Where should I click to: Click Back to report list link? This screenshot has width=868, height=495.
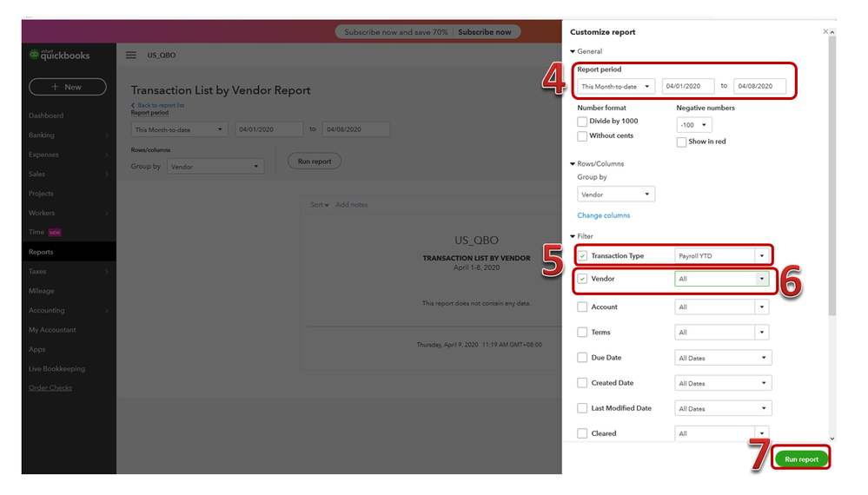tap(158, 105)
